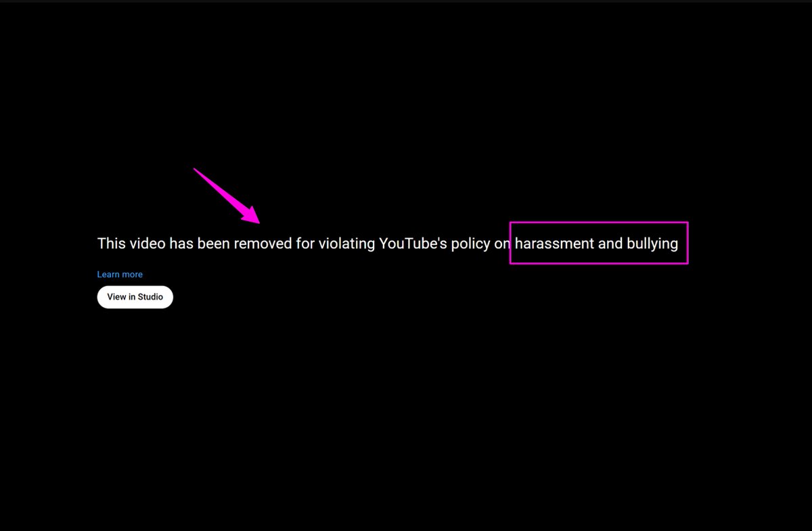
Task: Click the View in Studio button
Action: pyautogui.click(x=135, y=297)
